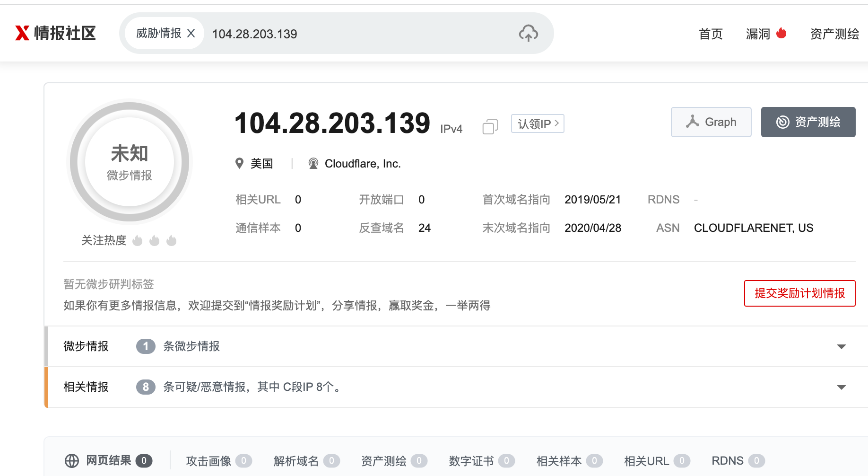868x476 pixels.
Task: Expand the 相关情报 row
Action: coord(457,387)
